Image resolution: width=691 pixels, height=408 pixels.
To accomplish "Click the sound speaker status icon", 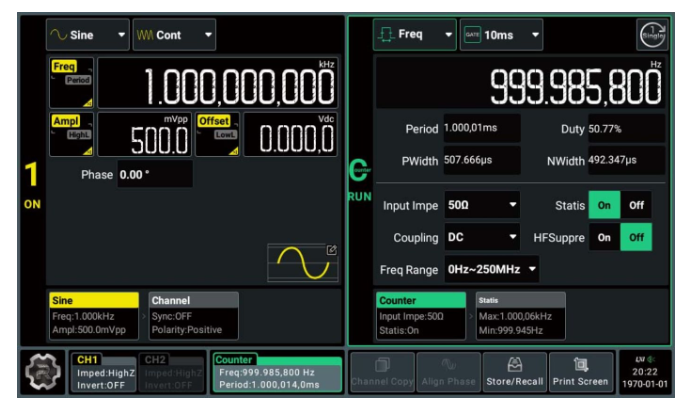I will tap(651, 360).
